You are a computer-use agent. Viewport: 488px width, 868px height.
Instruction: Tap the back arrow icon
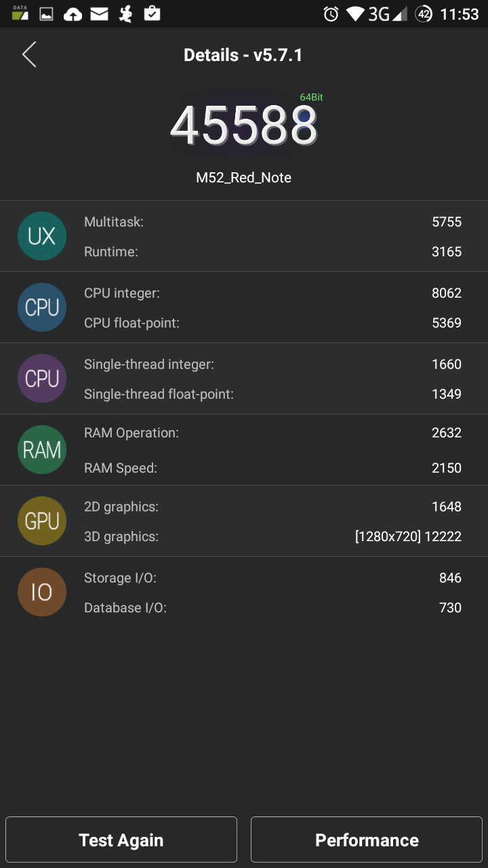click(x=29, y=54)
